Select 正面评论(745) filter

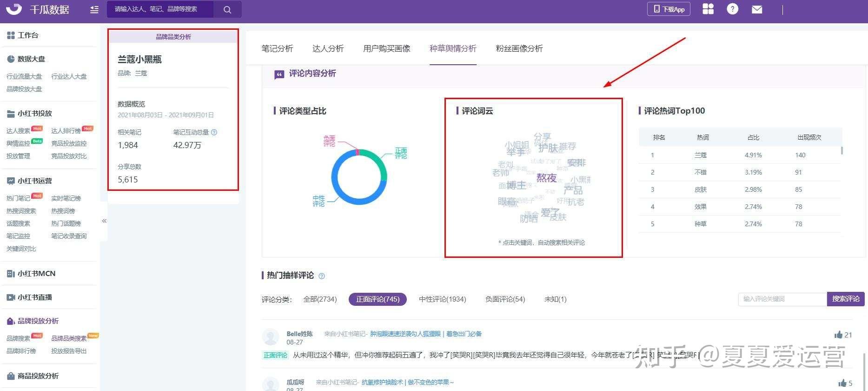point(378,299)
